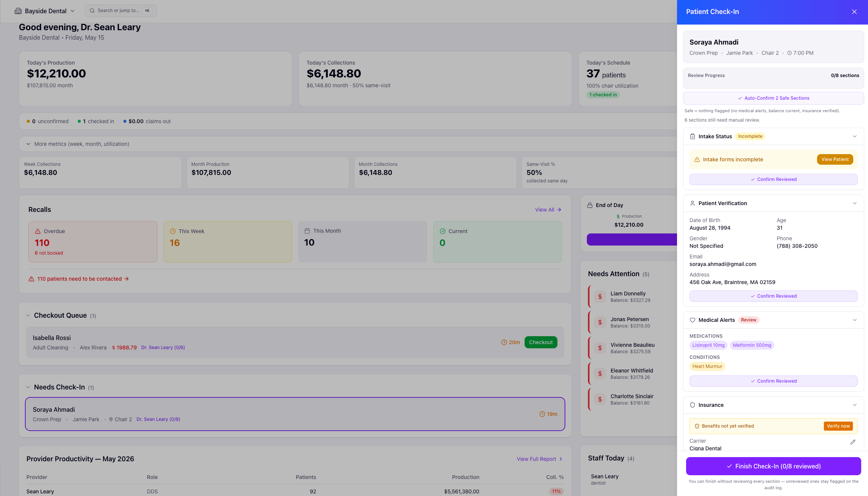Screen dimensions: 868x496
Task: Collapse the Medical Alerts section
Action: click(855, 320)
